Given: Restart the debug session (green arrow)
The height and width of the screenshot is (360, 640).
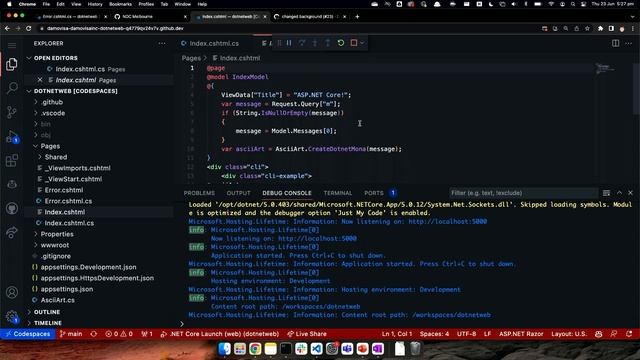Looking at the screenshot, I should (341, 43).
